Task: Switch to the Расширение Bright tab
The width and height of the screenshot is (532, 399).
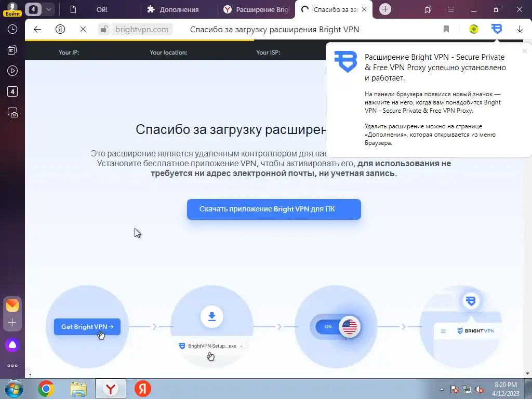Action: click(x=257, y=9)
